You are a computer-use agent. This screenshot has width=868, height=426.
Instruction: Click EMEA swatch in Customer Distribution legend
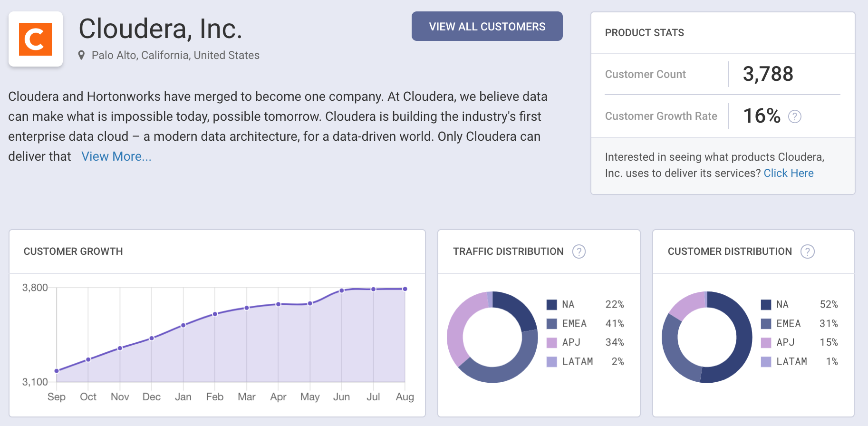tap(766, 324)
